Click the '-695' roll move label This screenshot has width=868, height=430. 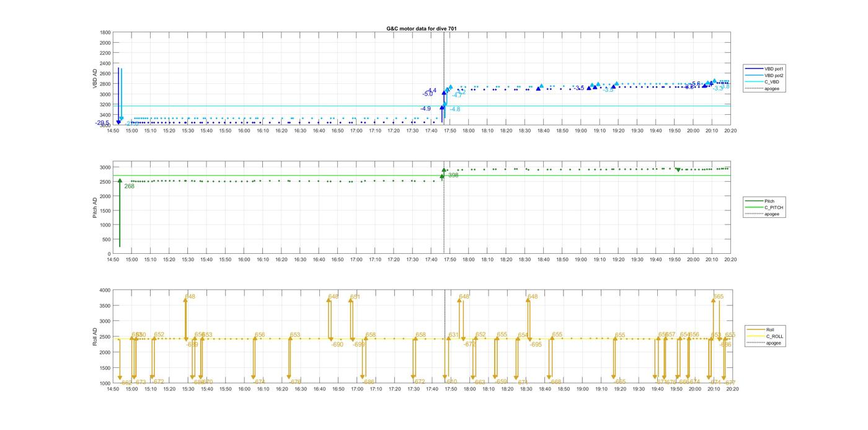[x=535, y=344]
